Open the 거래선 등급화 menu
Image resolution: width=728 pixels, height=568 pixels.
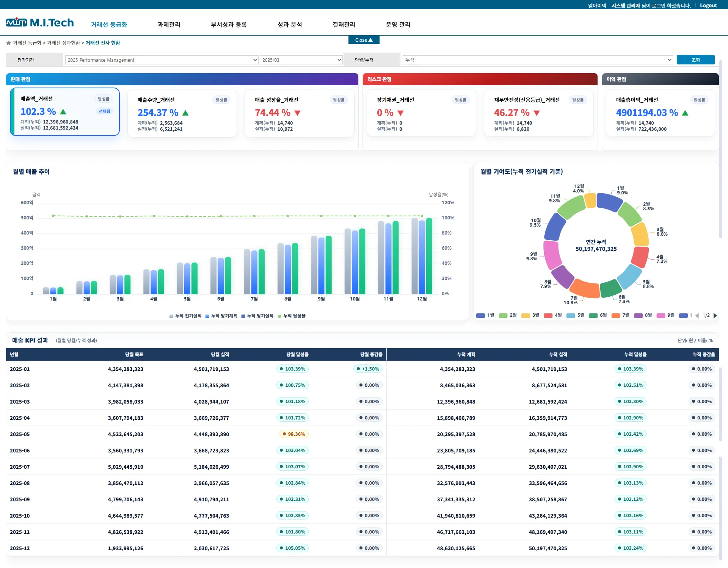tap(109, 25)
